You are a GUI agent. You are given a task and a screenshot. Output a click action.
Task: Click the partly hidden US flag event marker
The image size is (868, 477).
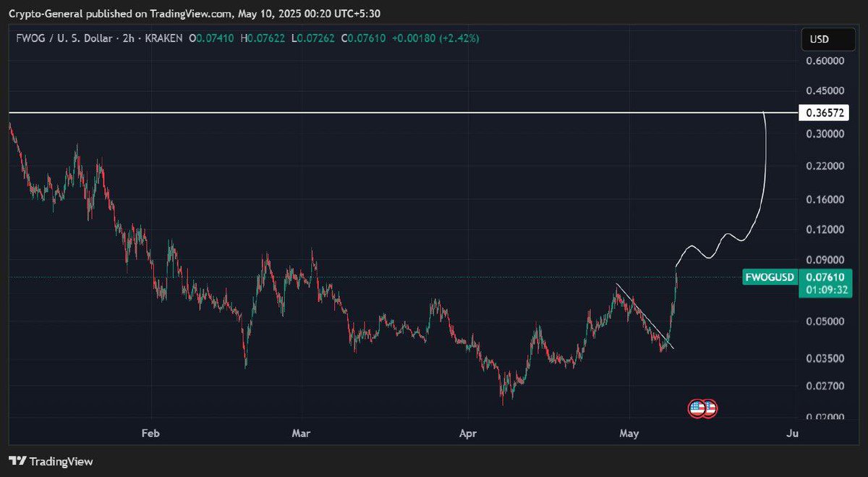coord(712,408)
